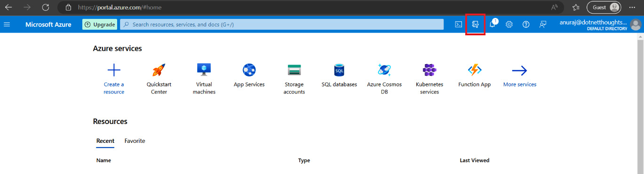Click the SQL databases label
The image size is (644, 174).
(339, 84)
